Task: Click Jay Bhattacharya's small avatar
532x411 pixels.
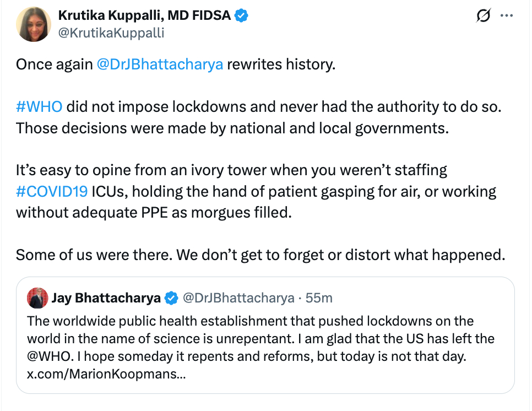Action: [37, 298]
